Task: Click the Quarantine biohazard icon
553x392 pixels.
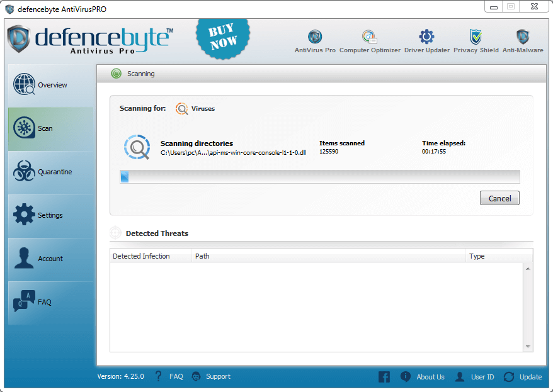Action: click(24, 171)
